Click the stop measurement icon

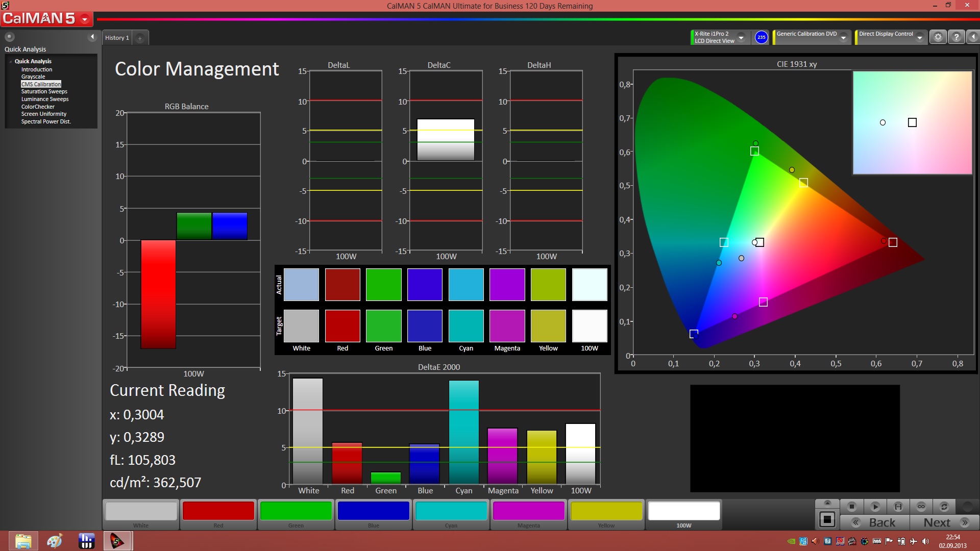(851, 507)
